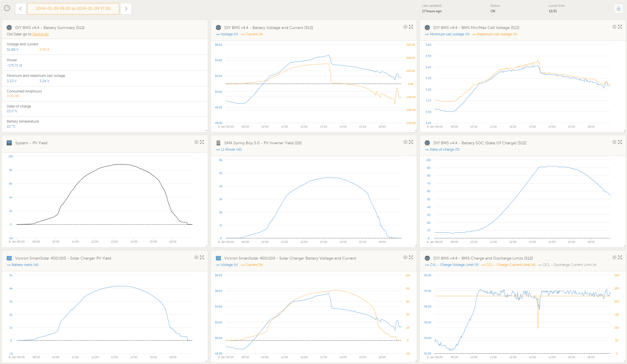Toggle CCL - Charge Current Limit (A) legend
Image resolution: width=627 pixels, height=364 pixels.
[510, 265]
